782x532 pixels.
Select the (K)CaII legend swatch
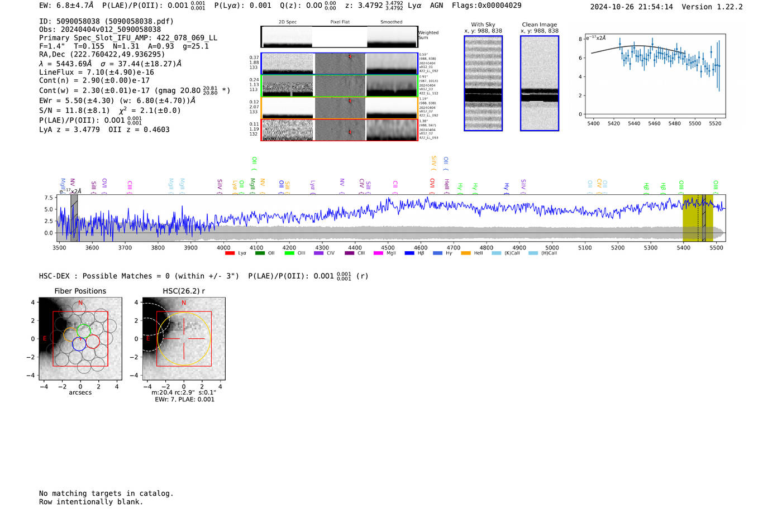point(496,253)
